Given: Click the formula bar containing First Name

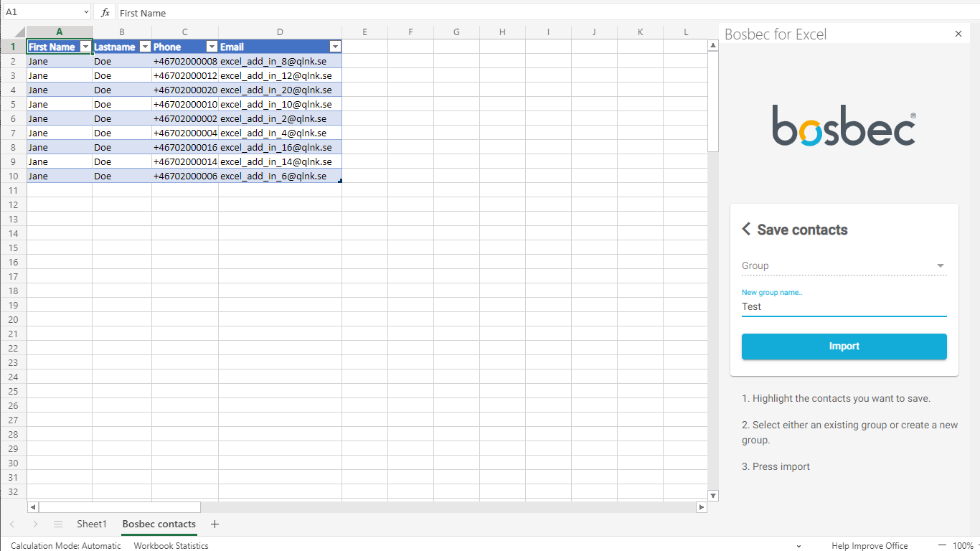Looking at the screenshot, I should click(x=548, y=13).
